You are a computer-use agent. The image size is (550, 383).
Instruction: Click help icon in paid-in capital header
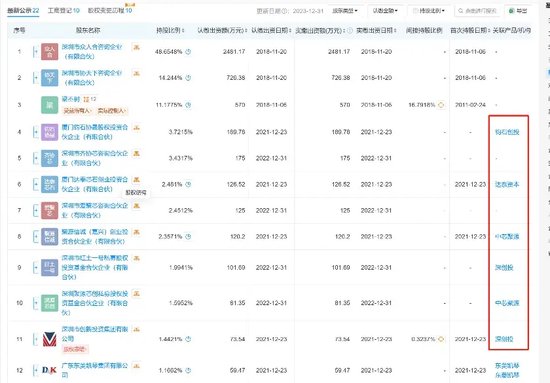tap(350, 31)
